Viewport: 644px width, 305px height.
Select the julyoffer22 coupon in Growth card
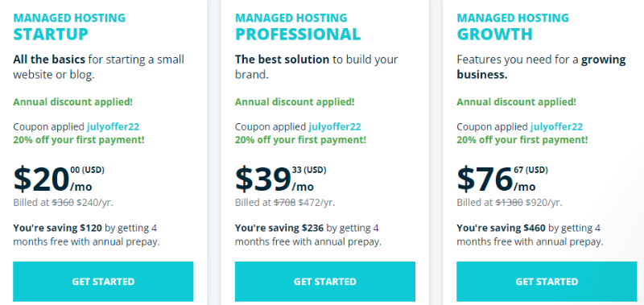pyautogui.click(x=556, y=127)
